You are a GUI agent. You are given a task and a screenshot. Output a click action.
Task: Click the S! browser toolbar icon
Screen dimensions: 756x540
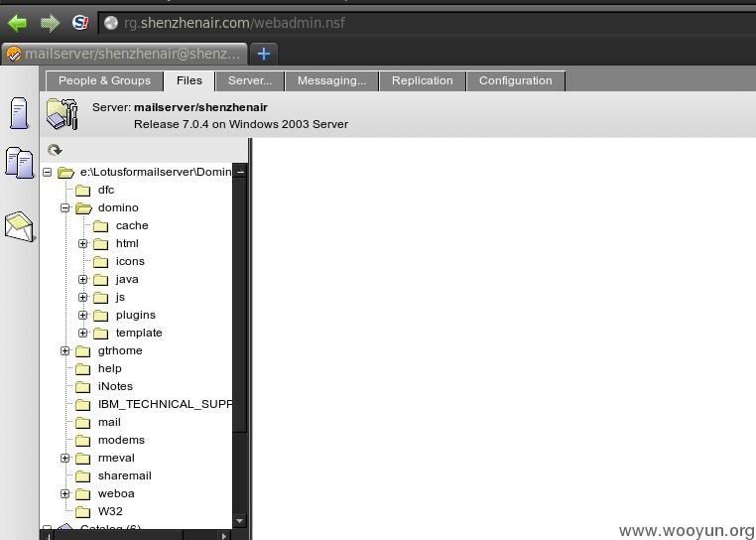coord(80,22)
